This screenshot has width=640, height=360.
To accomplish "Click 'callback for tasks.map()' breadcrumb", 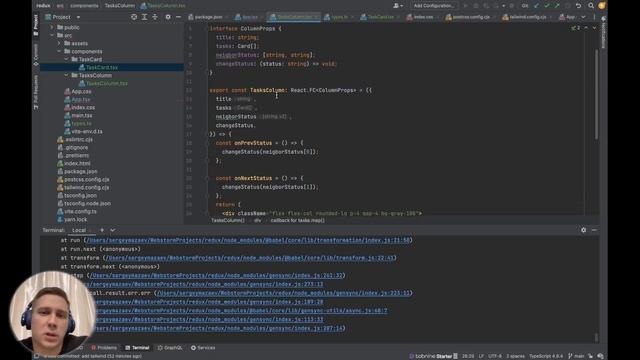I will point(298,220).
